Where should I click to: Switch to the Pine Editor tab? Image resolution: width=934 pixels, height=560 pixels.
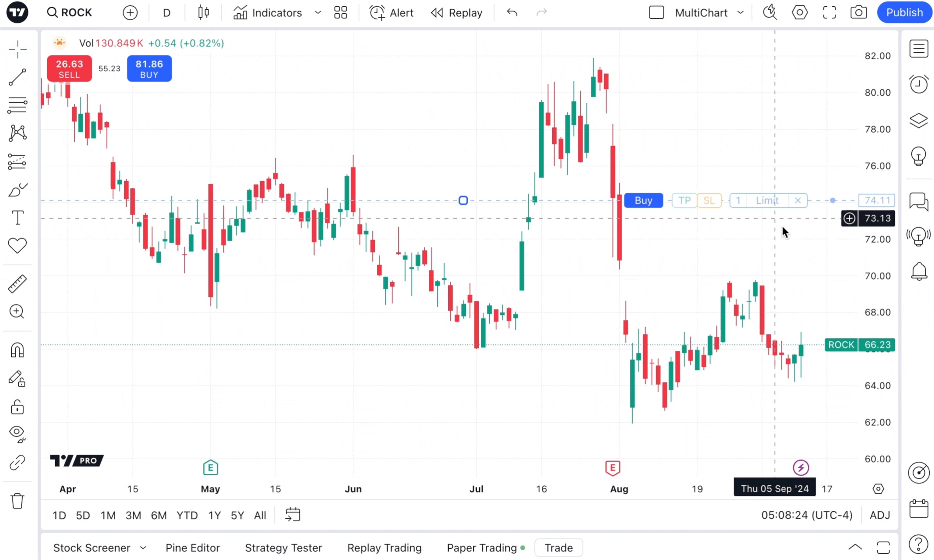pos(193,548)
